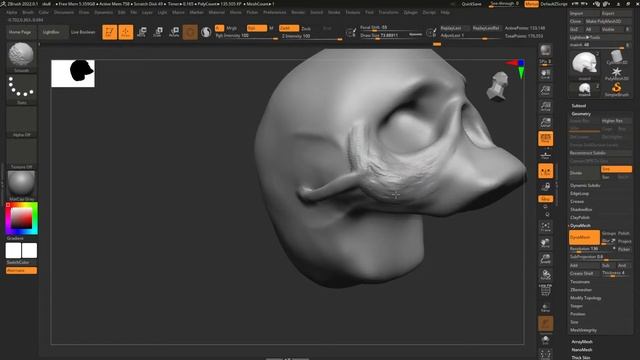This screenshot has width=640, height=360.
Task: Activate Edit mode button in top shelf
Action: tap(109, 32)
